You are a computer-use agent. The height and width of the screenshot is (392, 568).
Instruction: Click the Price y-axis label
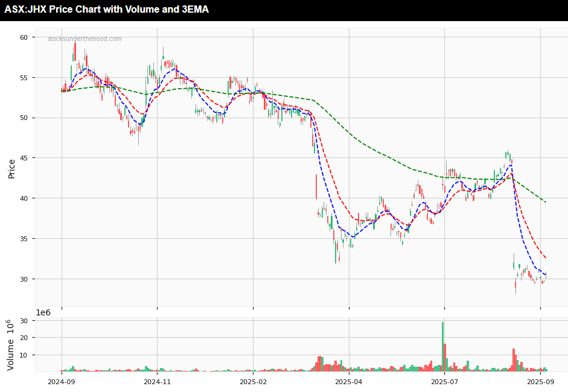tap(11, 169)
